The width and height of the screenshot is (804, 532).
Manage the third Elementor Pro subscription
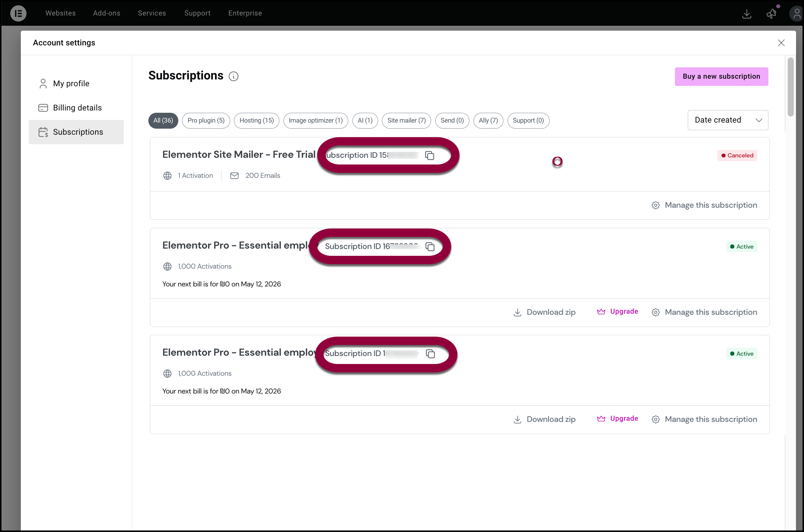point(704,419)
